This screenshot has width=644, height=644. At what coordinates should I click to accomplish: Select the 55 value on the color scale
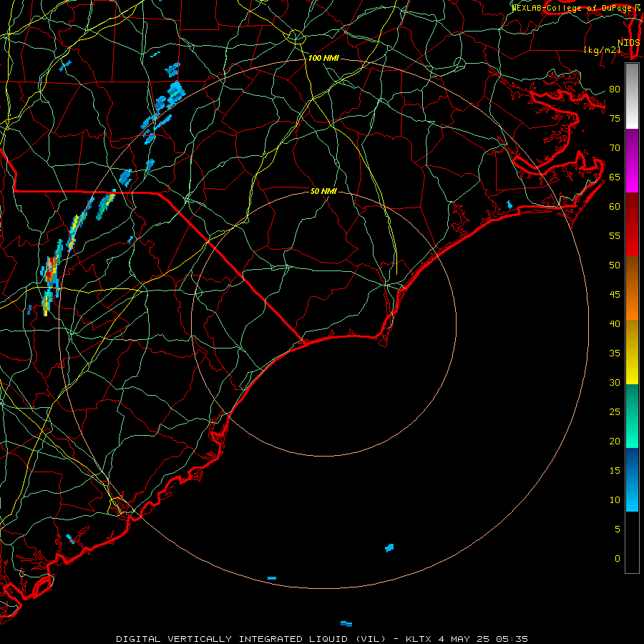615,235
